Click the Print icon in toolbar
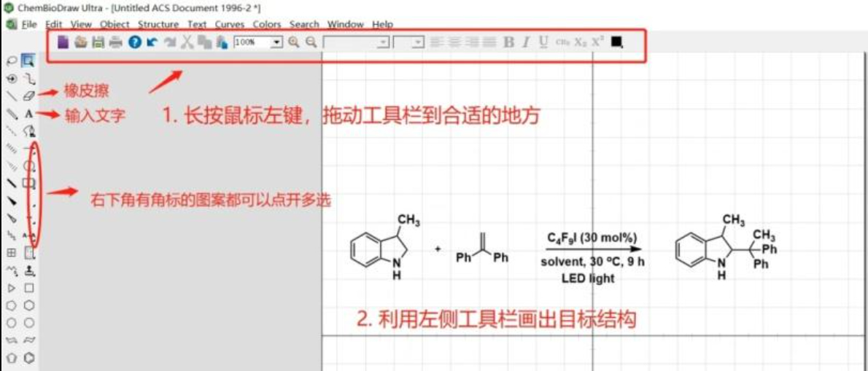This screenshot has height=371, width=868. pos(116,42)
